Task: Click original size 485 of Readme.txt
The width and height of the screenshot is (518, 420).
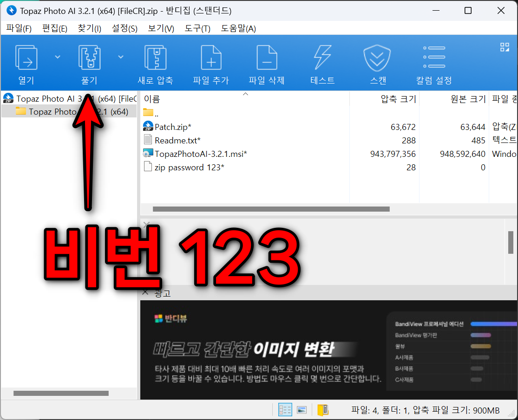Action: pos(478,141)
